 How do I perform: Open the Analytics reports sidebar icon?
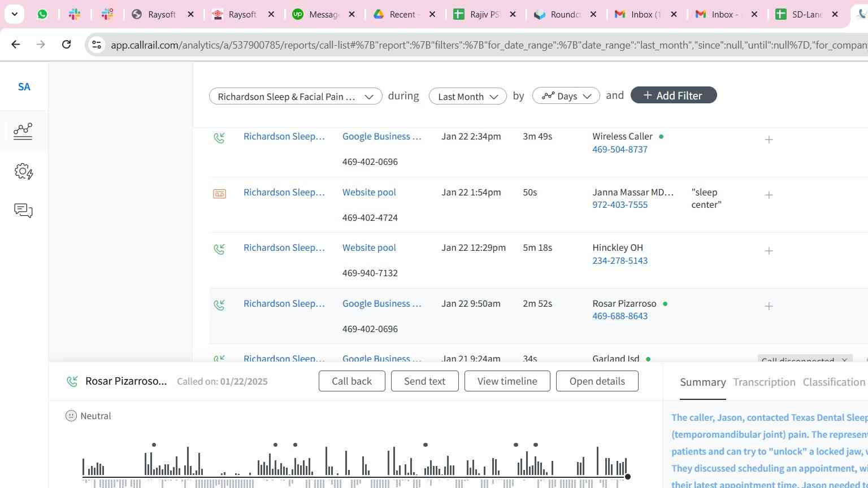pyautogui.click(x=23, y=131)
